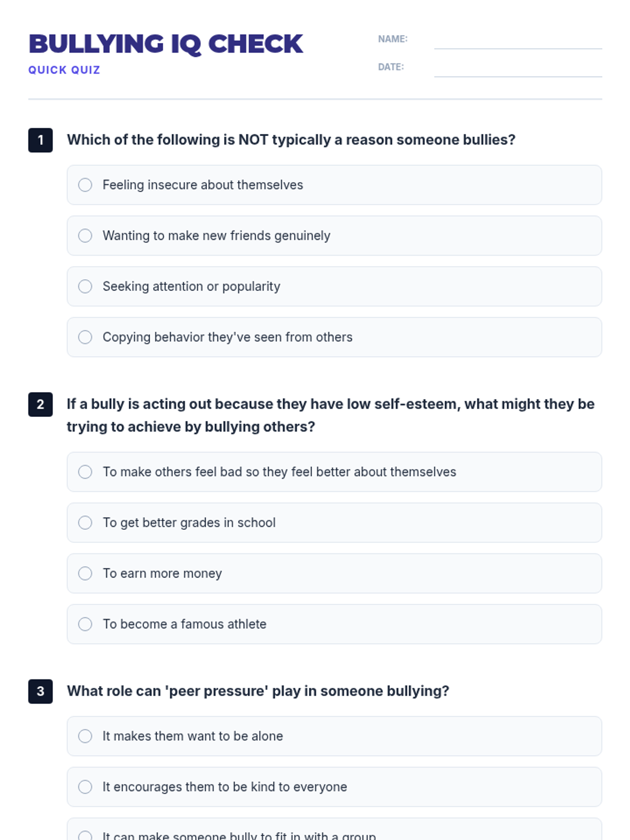
Task: Choose "To get better grades in school"
Action: pos(85,522)
